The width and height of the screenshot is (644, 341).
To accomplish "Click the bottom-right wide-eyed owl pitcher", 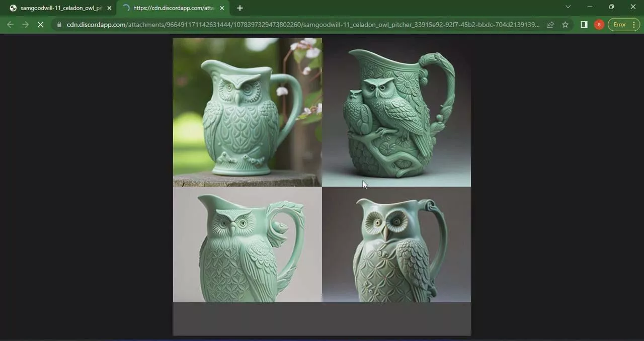I will pyautogui.click(x=396, y=245).
